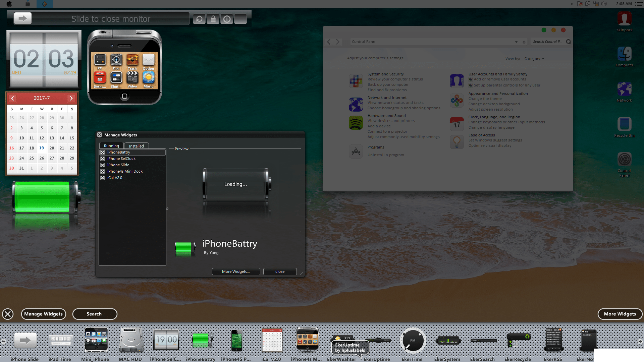
Task: Click the slide arrow to close monitor
Action: (x=22, y=18)
